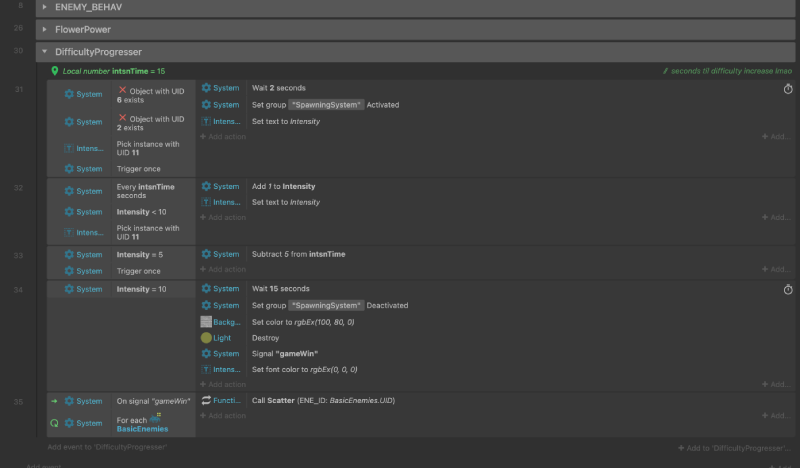Screen dimensions: 800x468
Task: Collapse the DifficultyProgresser group
Action: click(44, 51)
